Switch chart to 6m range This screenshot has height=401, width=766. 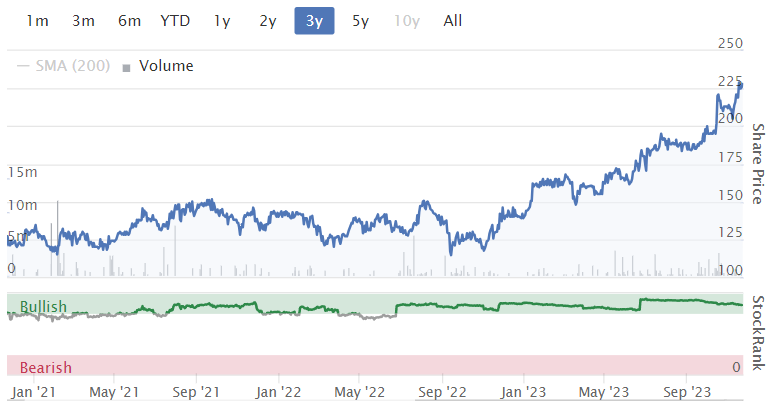[x=129, y=21]
